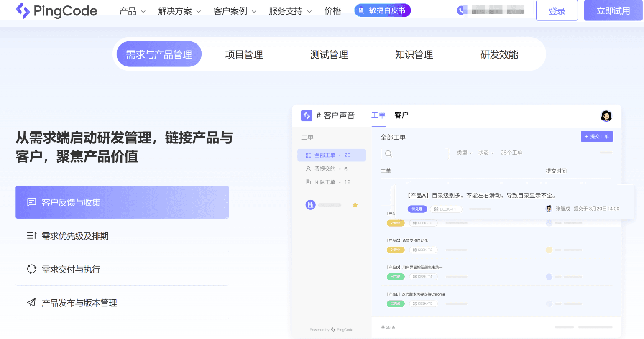Click the DESK-T1 ticket ID tag
Viewport: 644px width, 339px height.
[445, 209]
